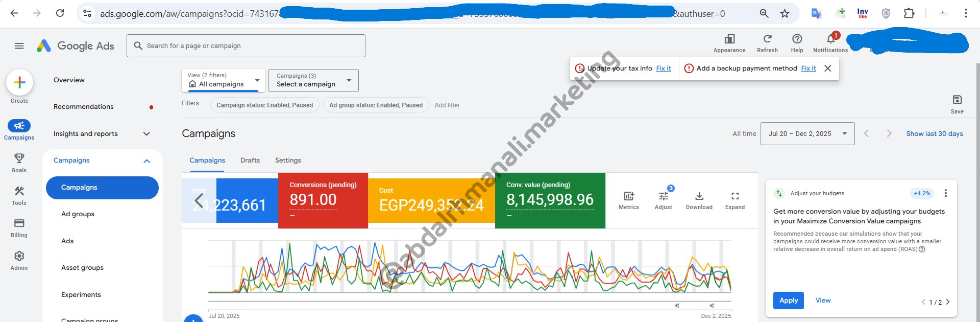The height and width of the screenshot is (322, 980).
Task: Open the chart Metrics icon
Action: tap(629, 200)
